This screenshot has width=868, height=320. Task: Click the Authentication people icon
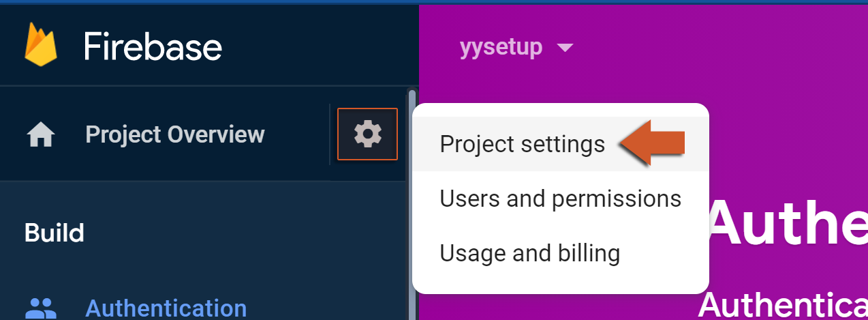coord(40,308)
